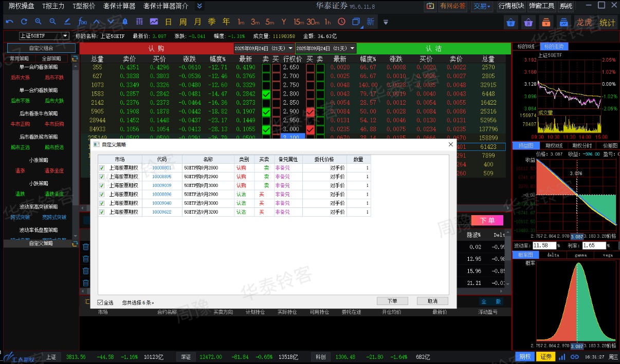The image size is (620, 364).
Task: Click the blue 平 basket icon
Action: pos(510,22)
